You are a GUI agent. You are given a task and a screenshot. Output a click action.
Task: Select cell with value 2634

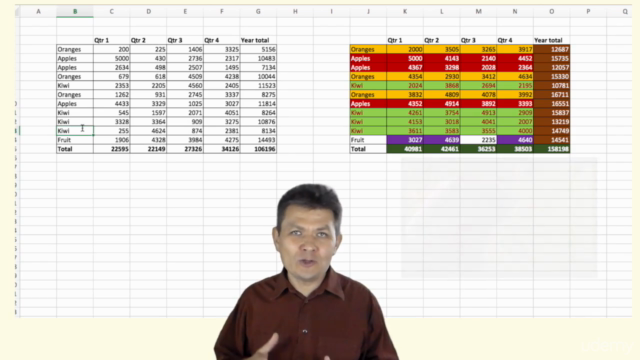tap(111, 67)
